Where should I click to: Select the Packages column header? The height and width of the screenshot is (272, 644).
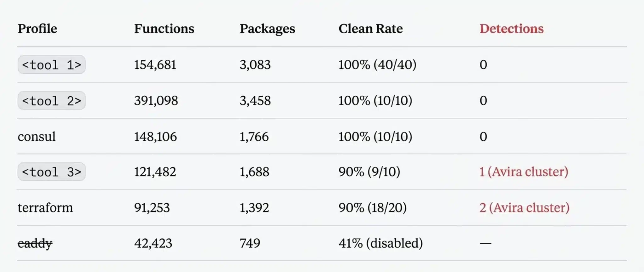[x=267, y=29]
